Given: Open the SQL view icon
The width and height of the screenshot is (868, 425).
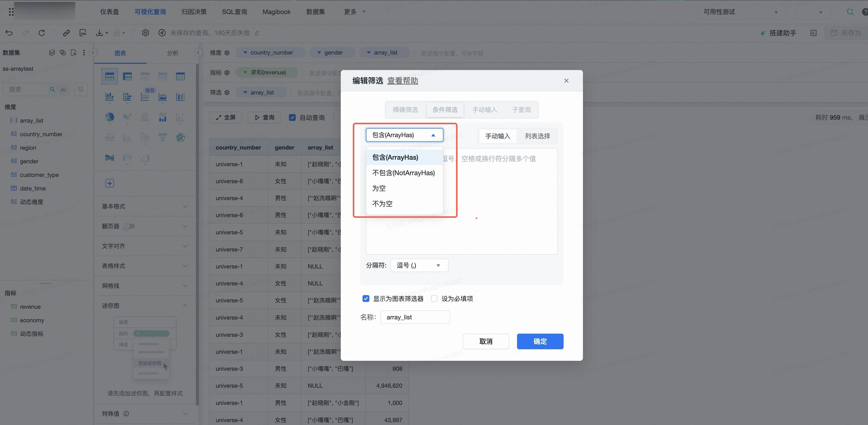Looking at the screenshot, I should [83, 33].
